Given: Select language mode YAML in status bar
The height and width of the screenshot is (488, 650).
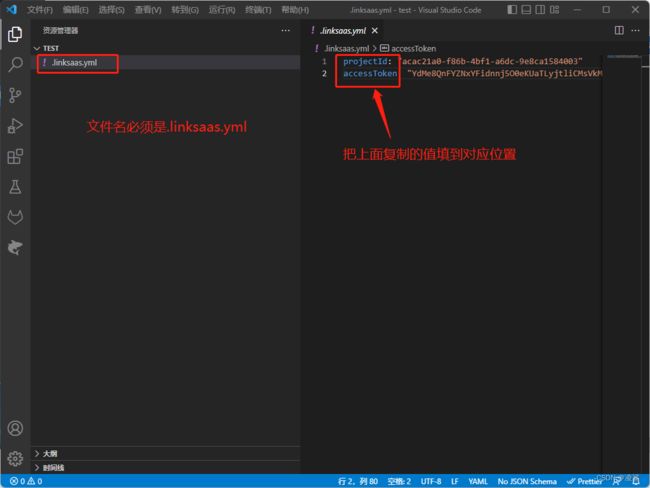Looking at the screenshot, I should (x=478, y=481).
